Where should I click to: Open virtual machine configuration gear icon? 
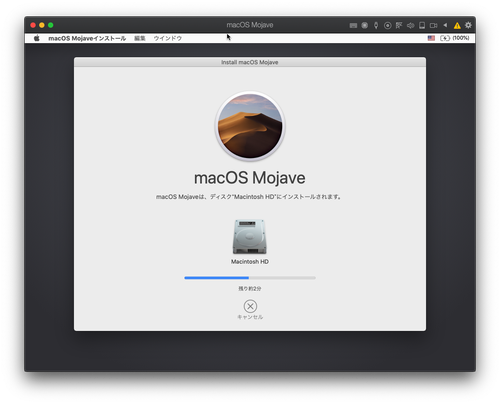pos(468,25)
